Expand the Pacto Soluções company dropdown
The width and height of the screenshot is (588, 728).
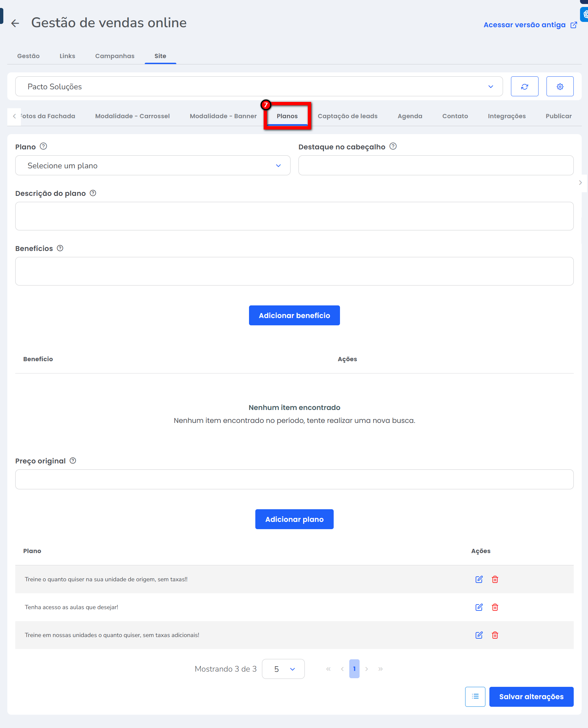point(259,87)
